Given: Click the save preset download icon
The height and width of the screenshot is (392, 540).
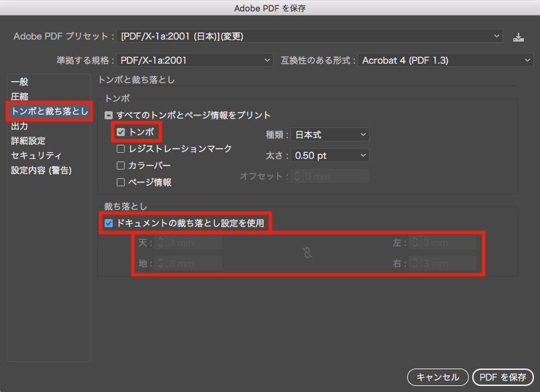Looking at the screenshot, I should [518, 37].
